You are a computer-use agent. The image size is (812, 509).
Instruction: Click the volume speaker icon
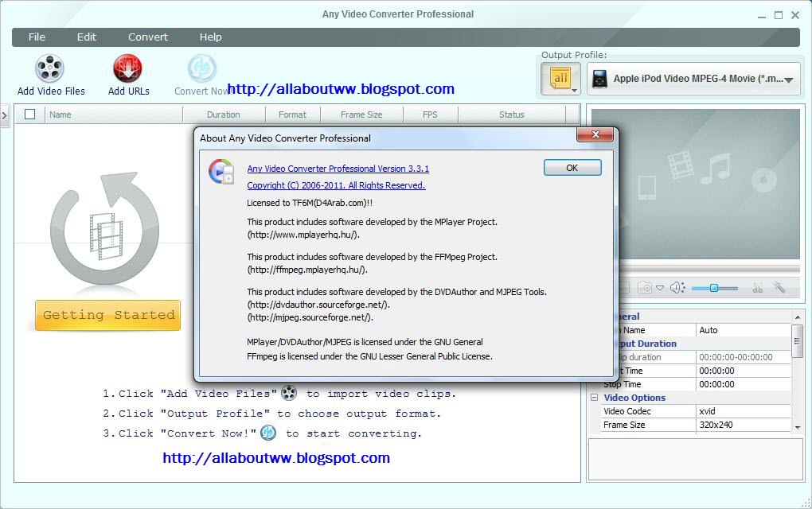pyautogui.click(x=677, y=288)
